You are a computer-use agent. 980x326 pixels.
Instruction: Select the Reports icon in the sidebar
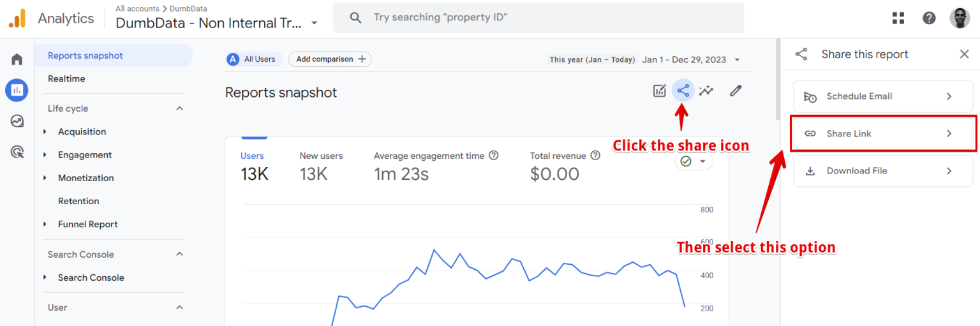tap(17, 90)
